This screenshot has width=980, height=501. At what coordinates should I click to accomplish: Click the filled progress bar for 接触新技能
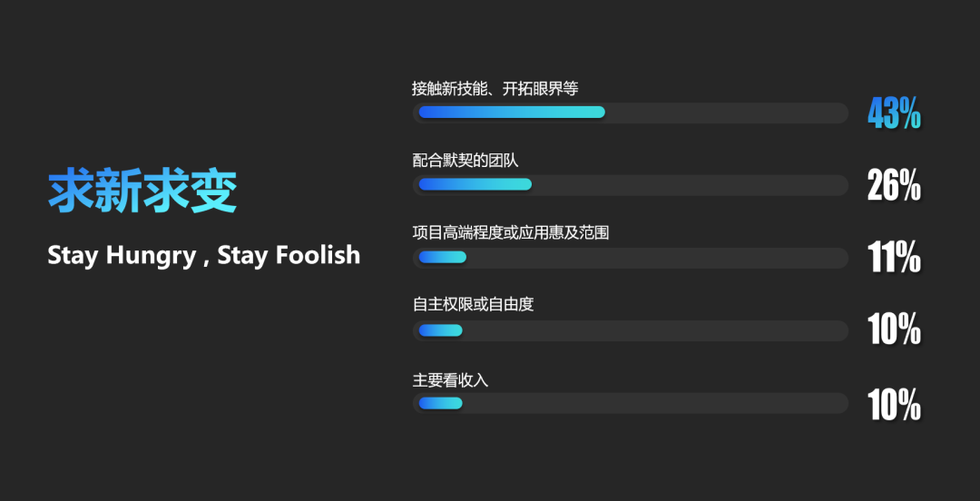[512, 113]
